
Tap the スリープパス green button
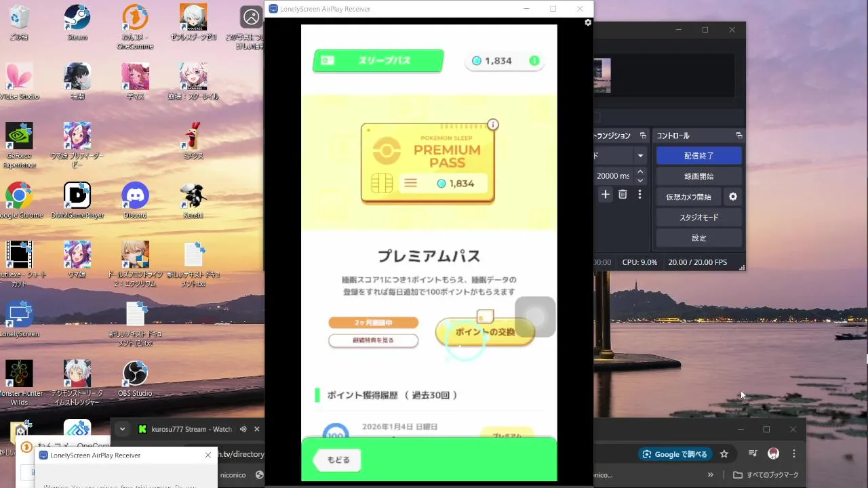[378, 60]
